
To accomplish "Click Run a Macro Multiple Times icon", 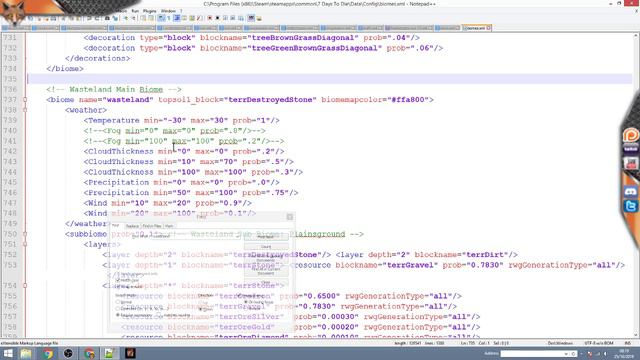I will (x=233, y=18).
